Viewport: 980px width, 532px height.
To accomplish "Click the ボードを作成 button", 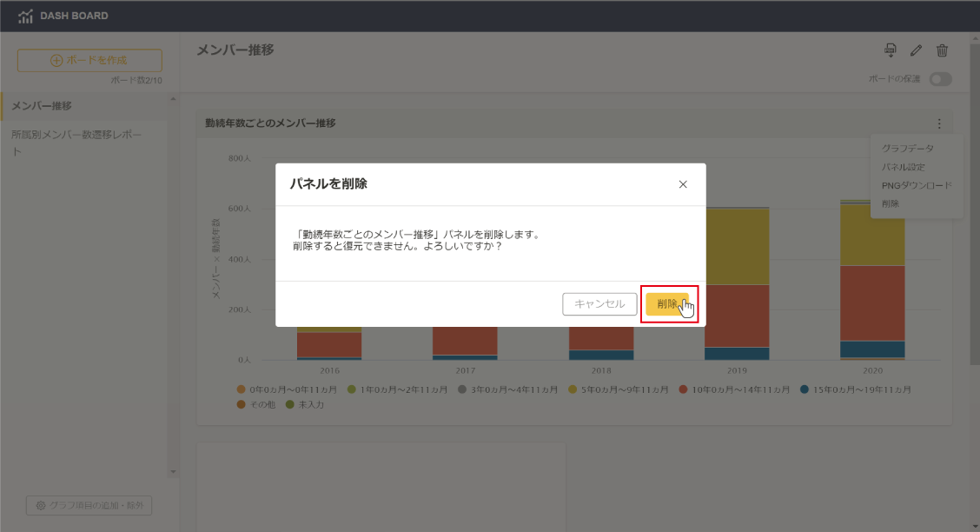I will click(89, 61).
